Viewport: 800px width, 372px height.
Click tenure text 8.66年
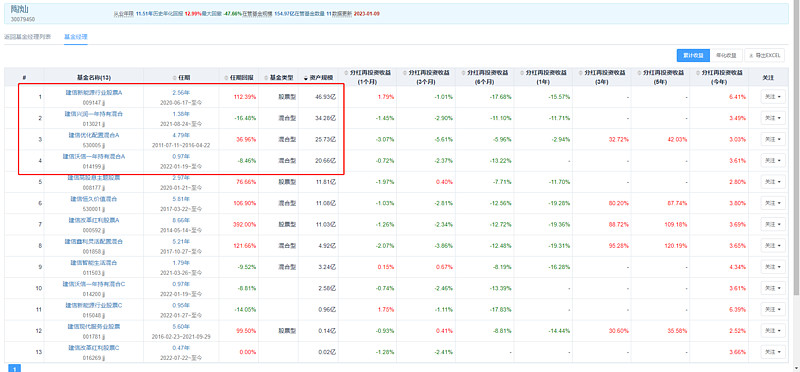tap(181, 220)
